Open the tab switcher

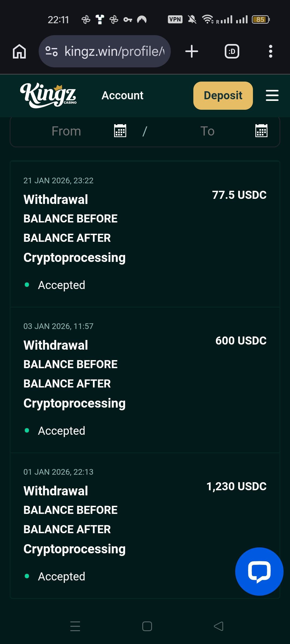pyautogui.click(x=232, y=51)
